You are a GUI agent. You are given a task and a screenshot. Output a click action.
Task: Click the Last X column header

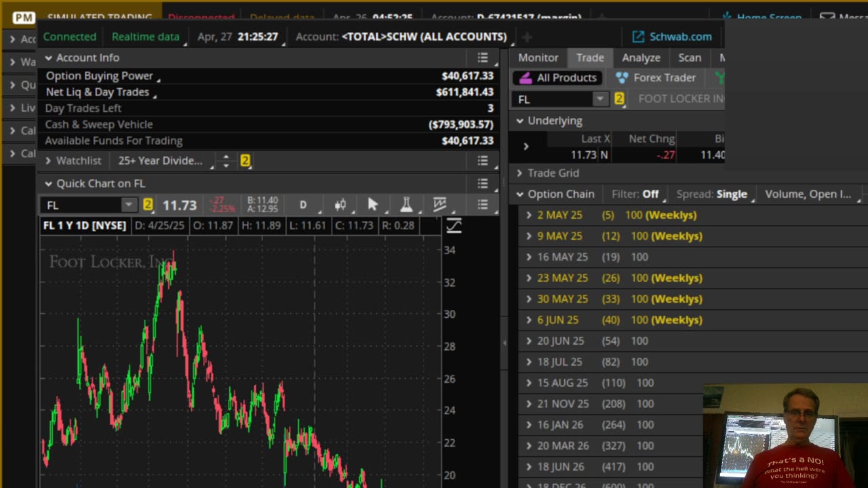pos(595,139)
